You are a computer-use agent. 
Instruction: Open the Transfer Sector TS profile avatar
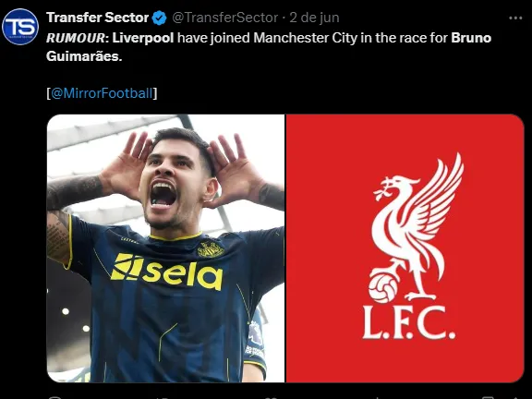pos(20,27)
